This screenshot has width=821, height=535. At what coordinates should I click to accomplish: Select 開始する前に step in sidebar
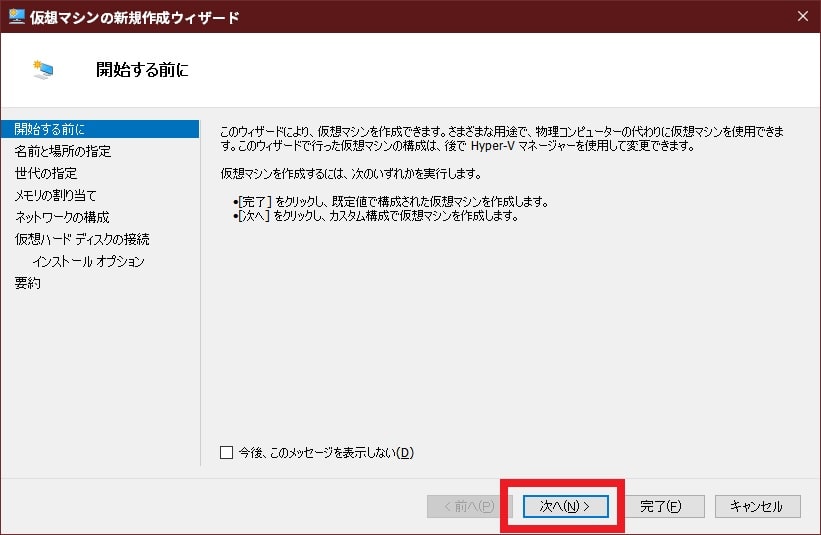100,129
